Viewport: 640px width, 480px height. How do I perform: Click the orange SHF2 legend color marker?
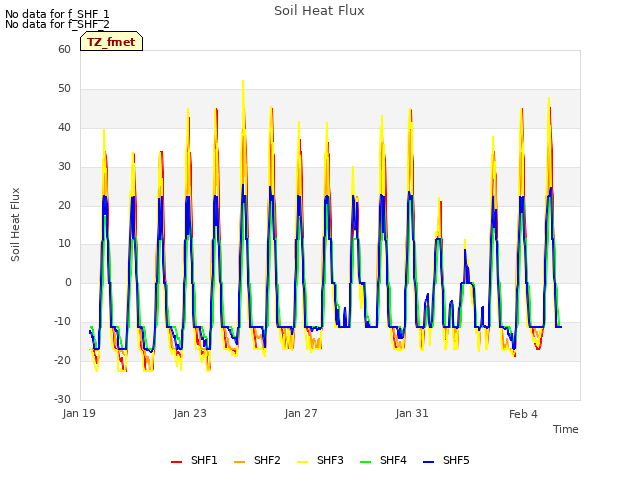tap(240, 462)
